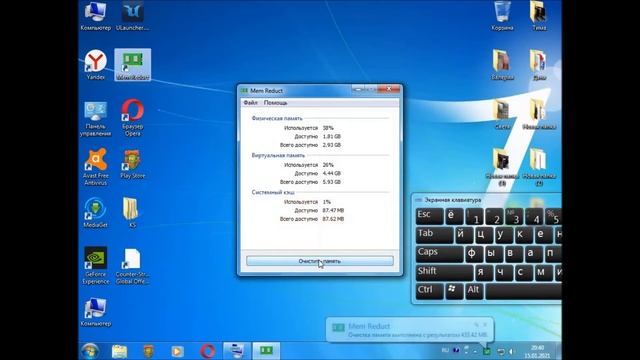Screen dimensions: 640x360
Task: Click the Esc key on on-screen keyboard
Action: (429, 216)
